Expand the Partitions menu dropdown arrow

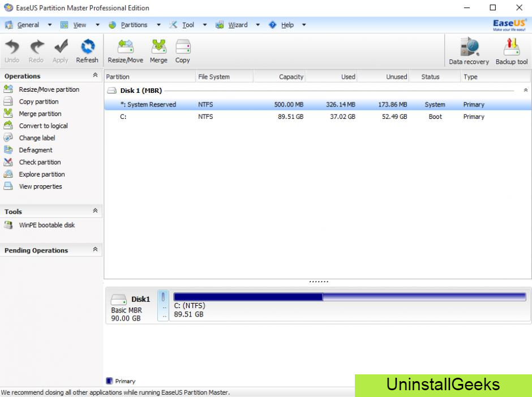[x=158, y=25]
